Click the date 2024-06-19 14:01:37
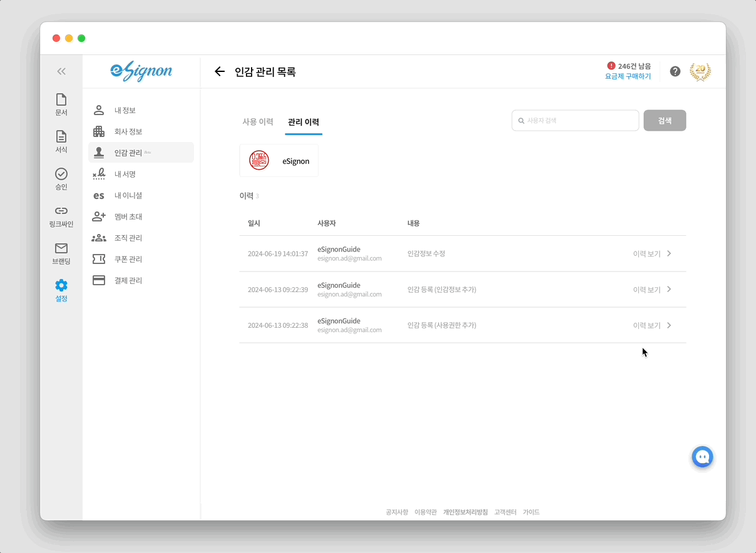Screen dimensions: 756x553 (278, 254)
